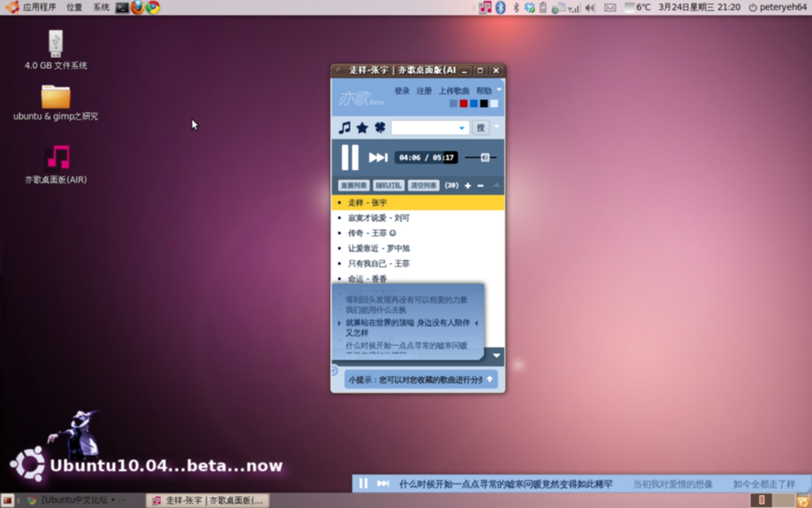The width and height of the screenshot is (812, 508).
Task: Open the 上传歌曲 upload menu item
Action: [x=454, y=91]
